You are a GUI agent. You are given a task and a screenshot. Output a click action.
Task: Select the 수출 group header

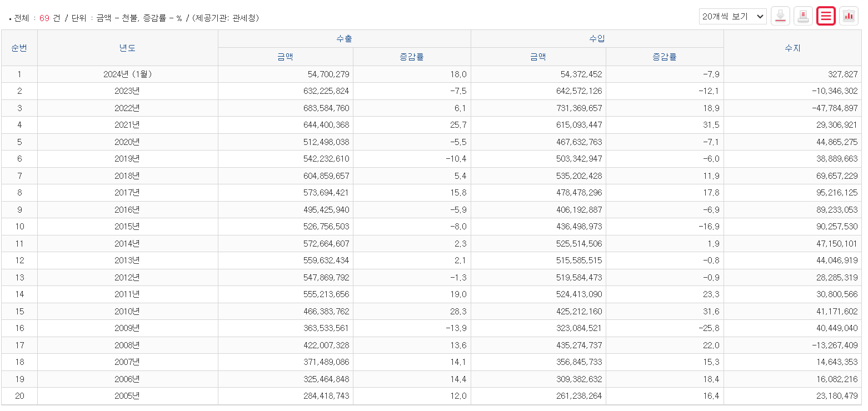click(345, 39)
